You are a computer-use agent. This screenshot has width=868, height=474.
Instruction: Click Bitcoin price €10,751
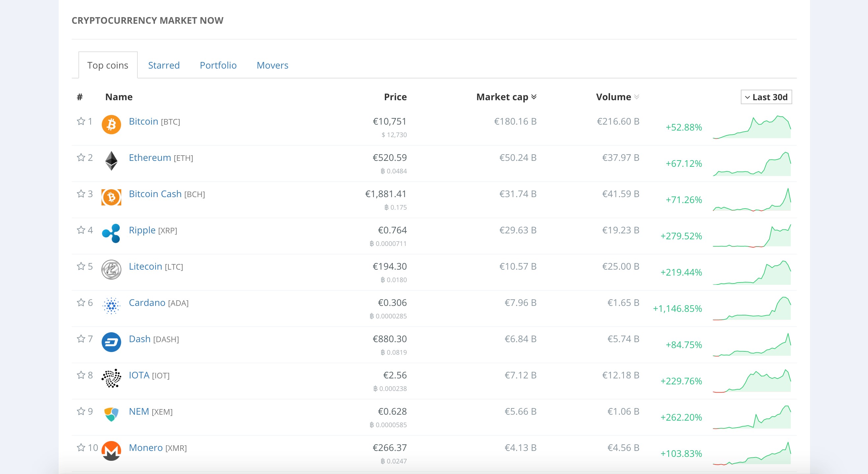click(x=390, y=121)
